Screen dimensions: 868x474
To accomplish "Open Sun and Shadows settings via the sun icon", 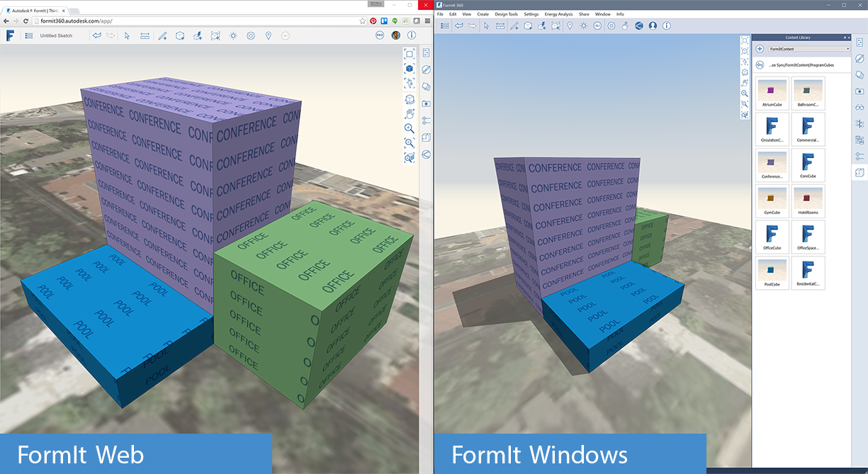I will pos(233,35).
